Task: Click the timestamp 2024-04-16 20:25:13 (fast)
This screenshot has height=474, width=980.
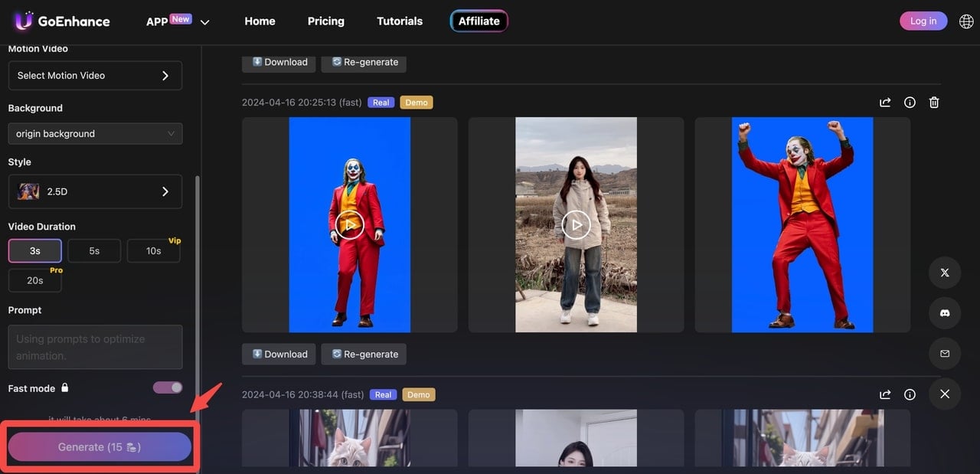Action: click(302, 103)
